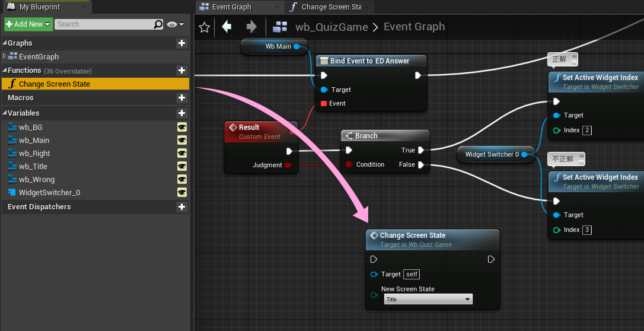
Task: Click the Branch True exec pin
Action: click(x=421, y=150)
